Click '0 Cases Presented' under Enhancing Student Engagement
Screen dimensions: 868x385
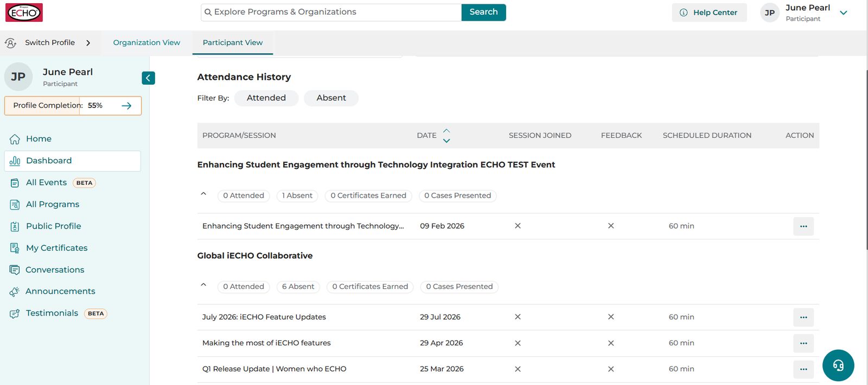(x=457, y=196)
